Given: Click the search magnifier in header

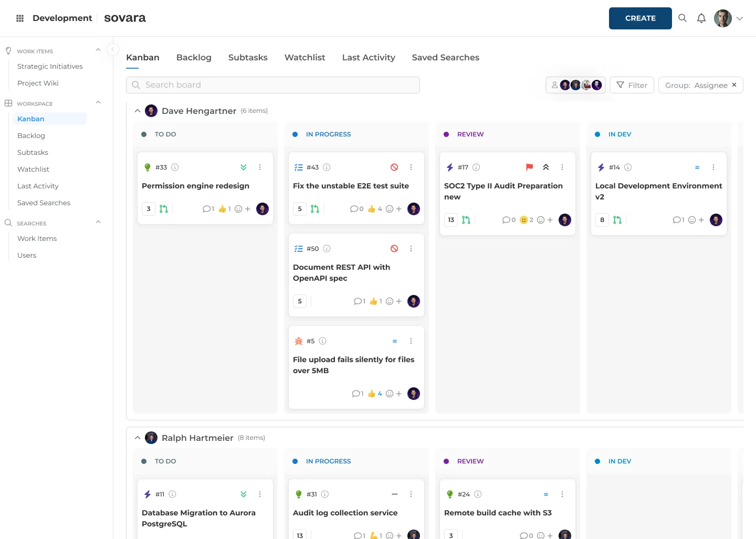Looking at the screenshot, I should point(682,18).
